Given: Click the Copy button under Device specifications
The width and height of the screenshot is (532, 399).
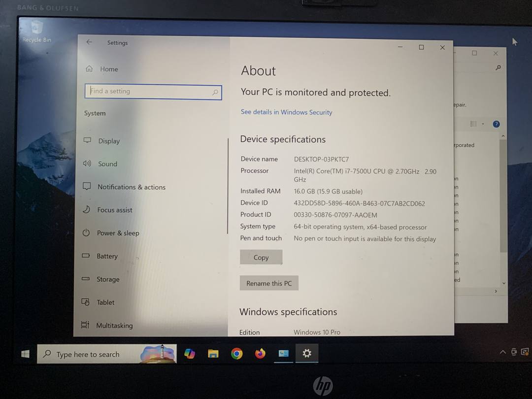Looking at the screenshot, I should 261,257.
